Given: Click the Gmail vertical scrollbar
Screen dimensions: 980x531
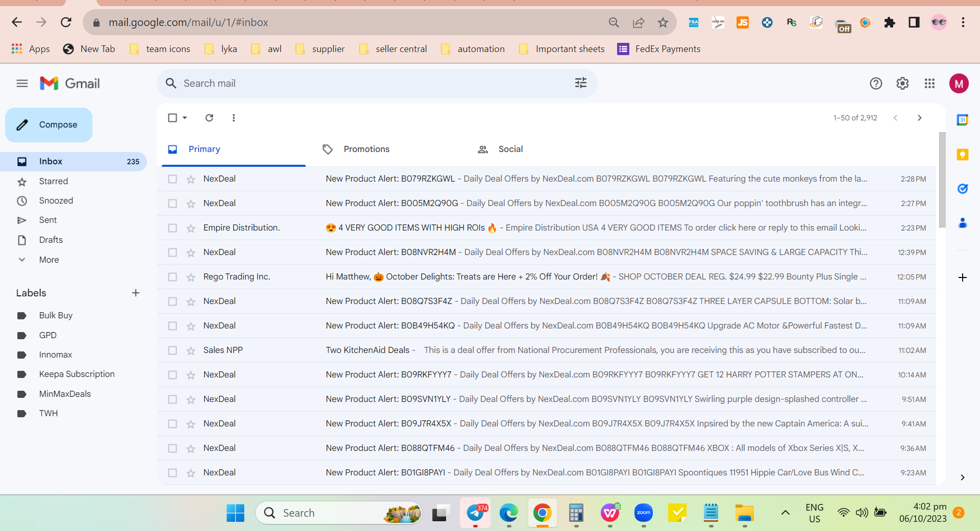Looking at the screenshot, I should [942, 180].
